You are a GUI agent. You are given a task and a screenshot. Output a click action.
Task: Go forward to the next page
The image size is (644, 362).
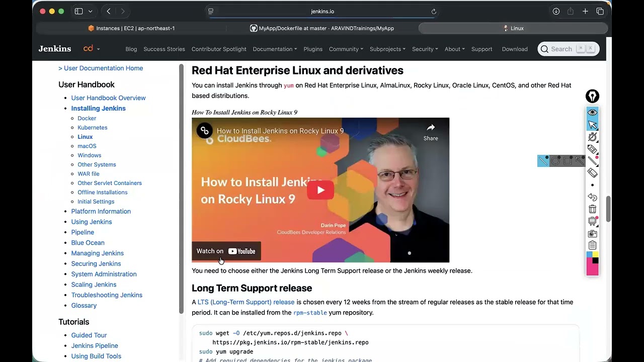[123, 11]
